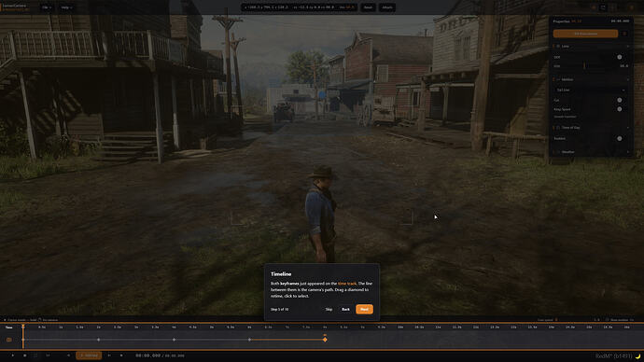The width and height of the screenshot is (644, 362).
Task: Click the Attach button in top bar
Action: [x=387, y=7]
